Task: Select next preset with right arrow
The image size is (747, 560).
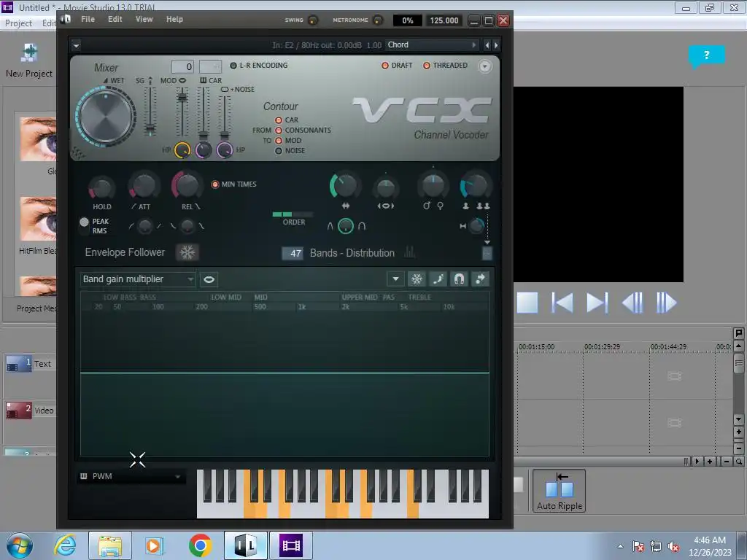Action: [x=496, y=45]
